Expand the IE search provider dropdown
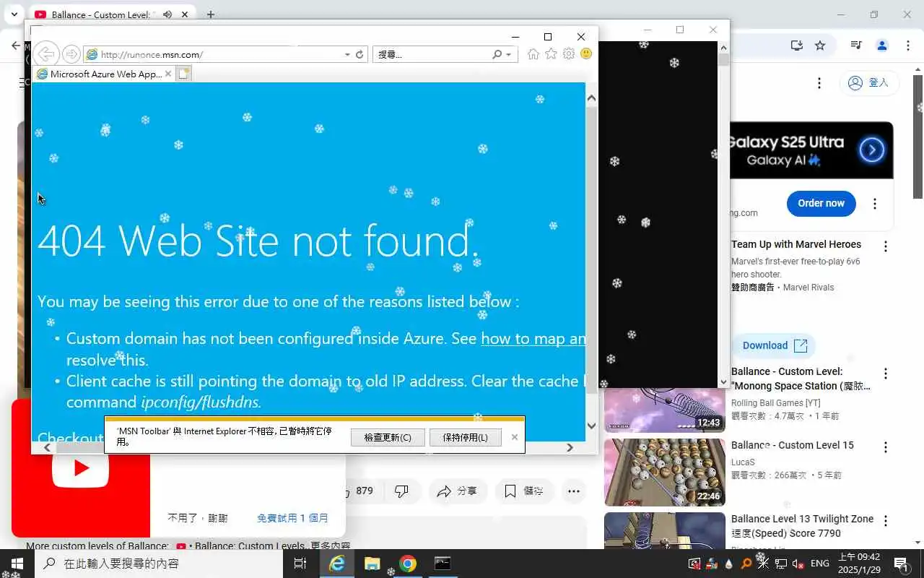 click(509, 54)
